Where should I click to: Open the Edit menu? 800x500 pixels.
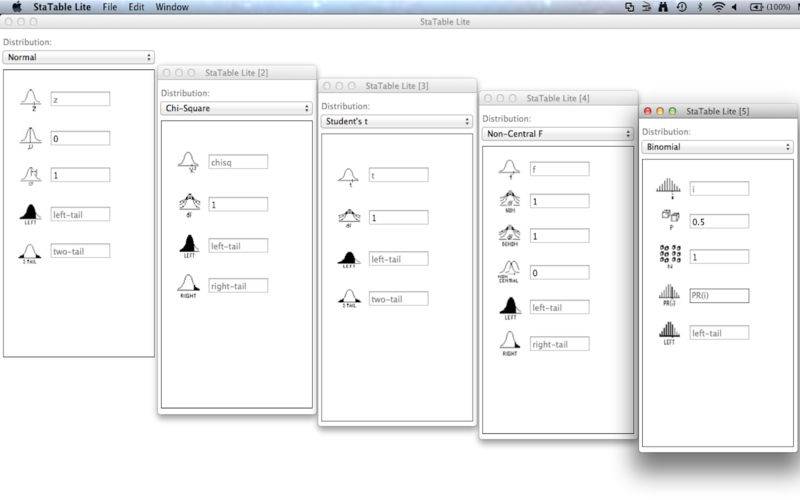pos(136,7)
